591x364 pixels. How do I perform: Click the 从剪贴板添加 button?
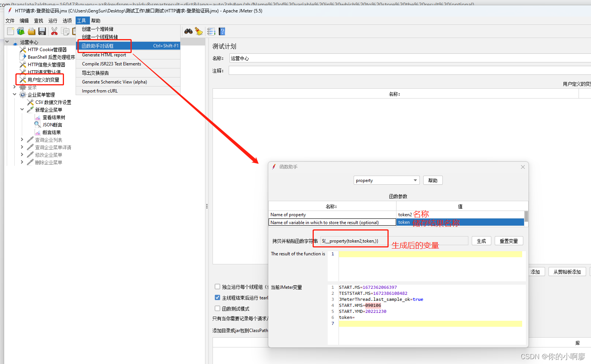567,272
